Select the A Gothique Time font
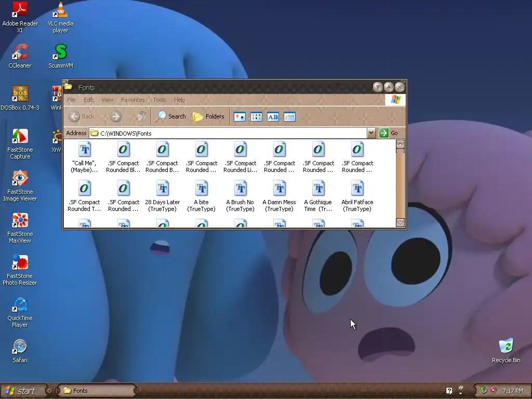 (x=318, y=196)
